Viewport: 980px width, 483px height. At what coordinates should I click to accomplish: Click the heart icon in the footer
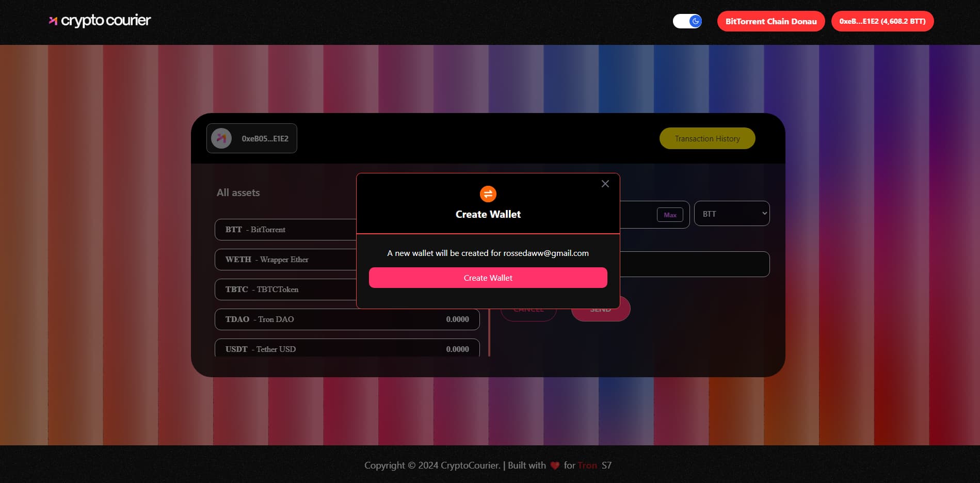pyautogui.click(x=555, y=465)
